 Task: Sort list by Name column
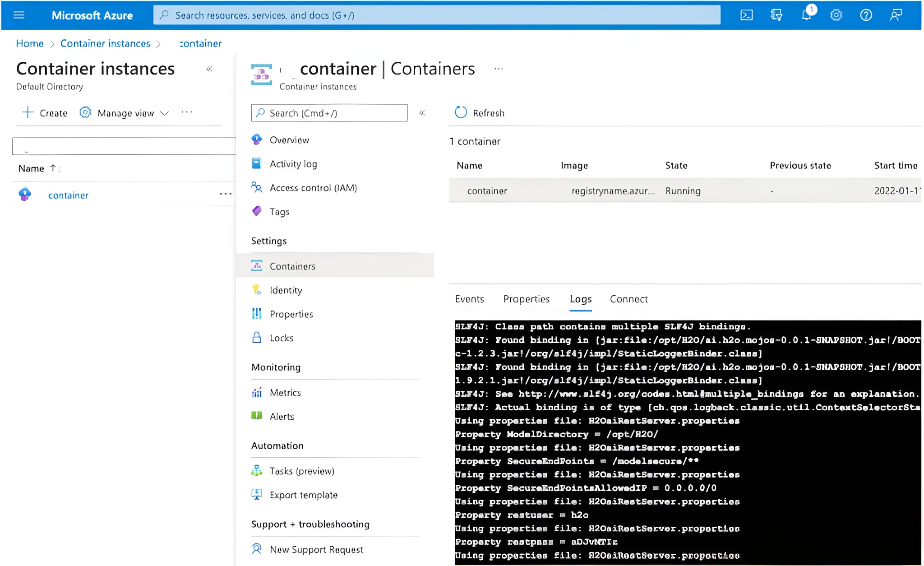click(x=32, y=168)
